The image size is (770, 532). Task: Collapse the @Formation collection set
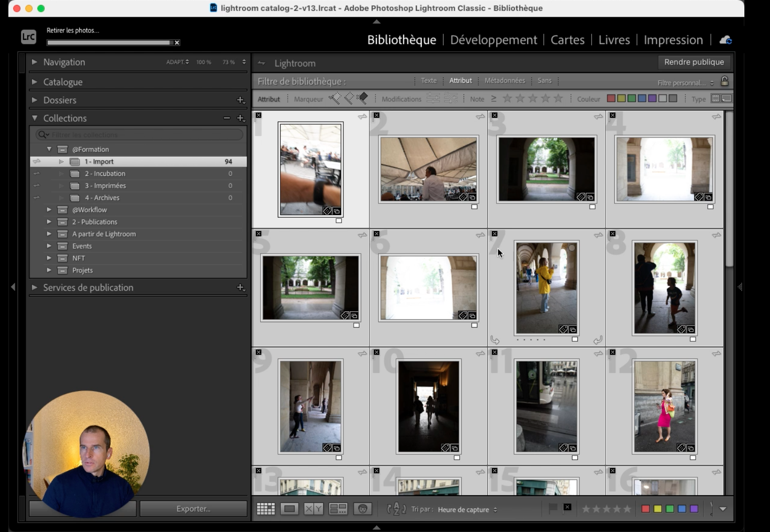pos(49,149)
